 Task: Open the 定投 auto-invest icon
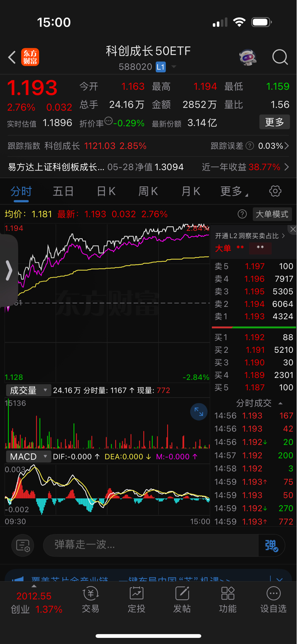136,600
